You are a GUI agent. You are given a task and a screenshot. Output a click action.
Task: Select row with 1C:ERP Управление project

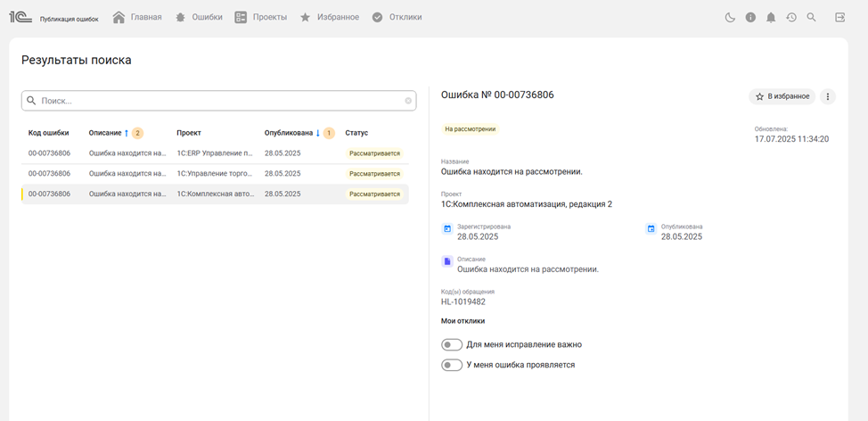(x=215, y=153)
